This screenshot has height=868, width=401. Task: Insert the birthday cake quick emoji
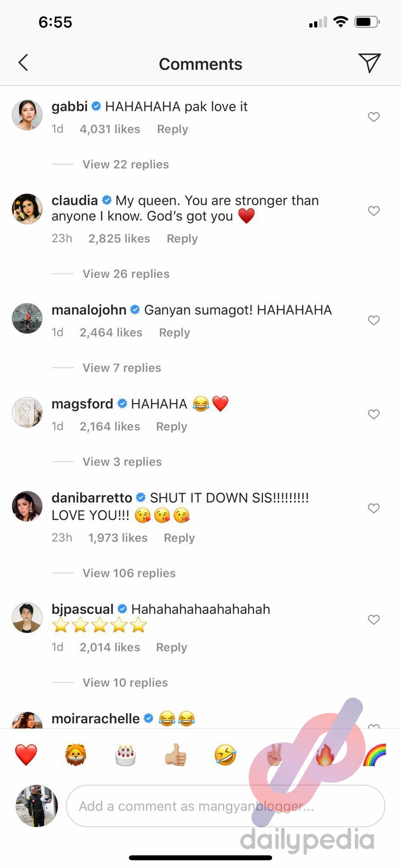pyautogui.click(x=125, y=755)
